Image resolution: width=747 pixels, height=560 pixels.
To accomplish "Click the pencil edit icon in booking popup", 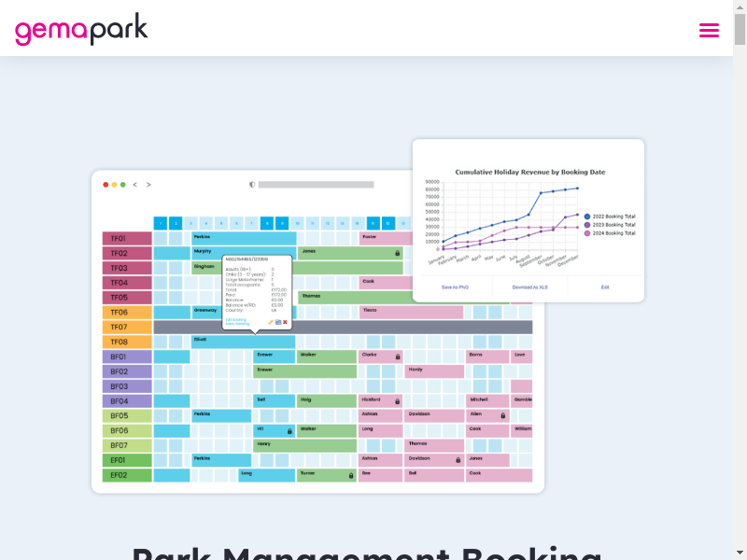I will [271, 322].
